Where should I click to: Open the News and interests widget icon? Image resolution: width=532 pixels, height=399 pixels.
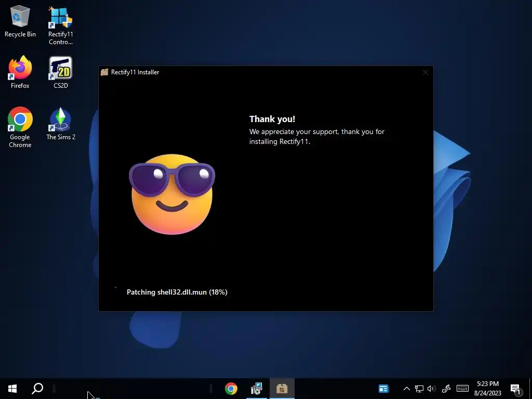383,389
